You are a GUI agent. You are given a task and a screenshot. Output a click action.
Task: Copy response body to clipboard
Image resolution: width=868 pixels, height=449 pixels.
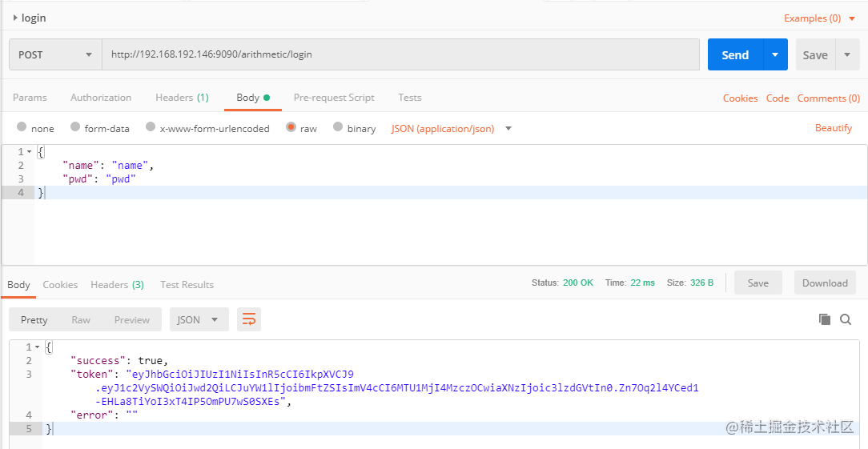tap(825, 319)
